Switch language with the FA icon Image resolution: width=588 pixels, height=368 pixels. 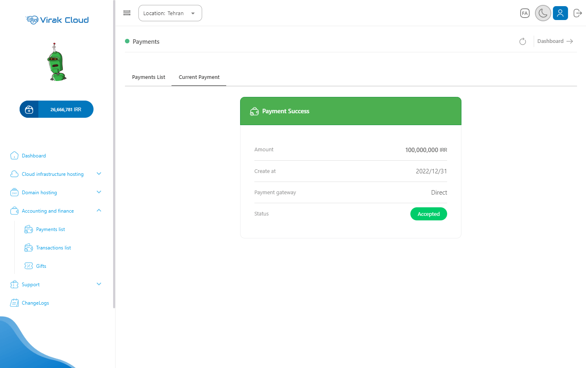[525, 13]
